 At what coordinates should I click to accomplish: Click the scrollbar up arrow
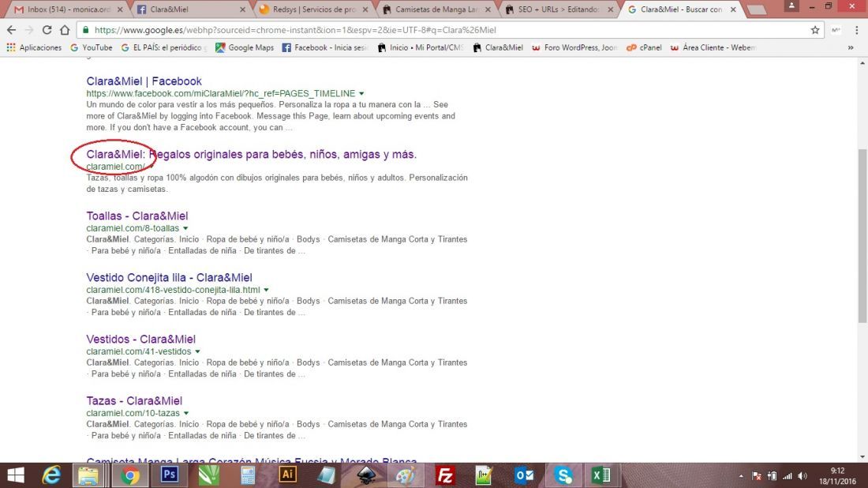862,64
